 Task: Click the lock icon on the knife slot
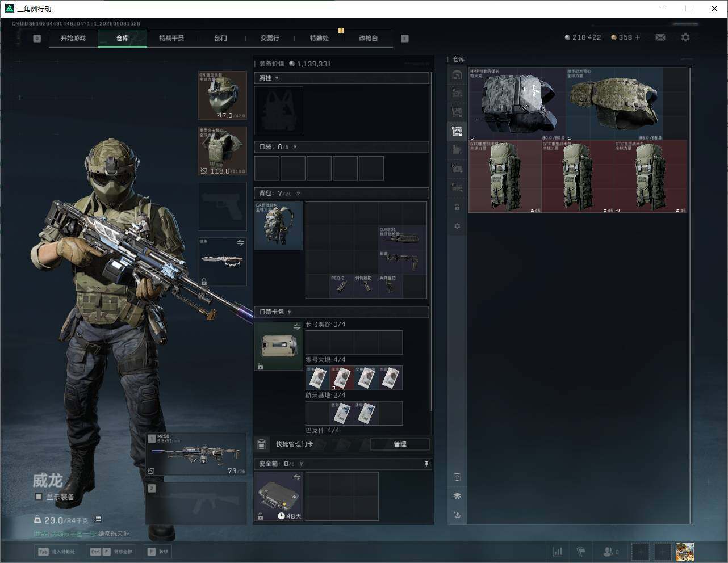coord(204,281)
